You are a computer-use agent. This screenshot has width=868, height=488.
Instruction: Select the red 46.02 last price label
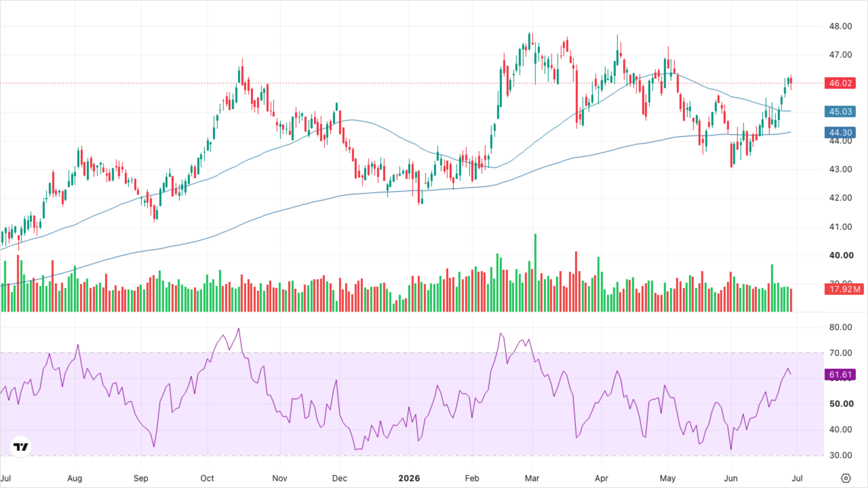point(840,83)
